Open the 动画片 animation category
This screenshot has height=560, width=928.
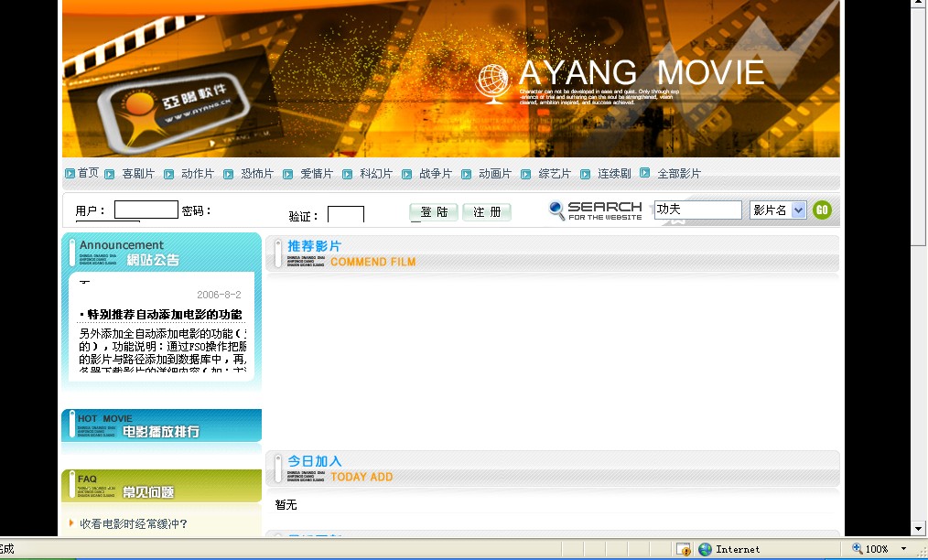click(495, 174)
